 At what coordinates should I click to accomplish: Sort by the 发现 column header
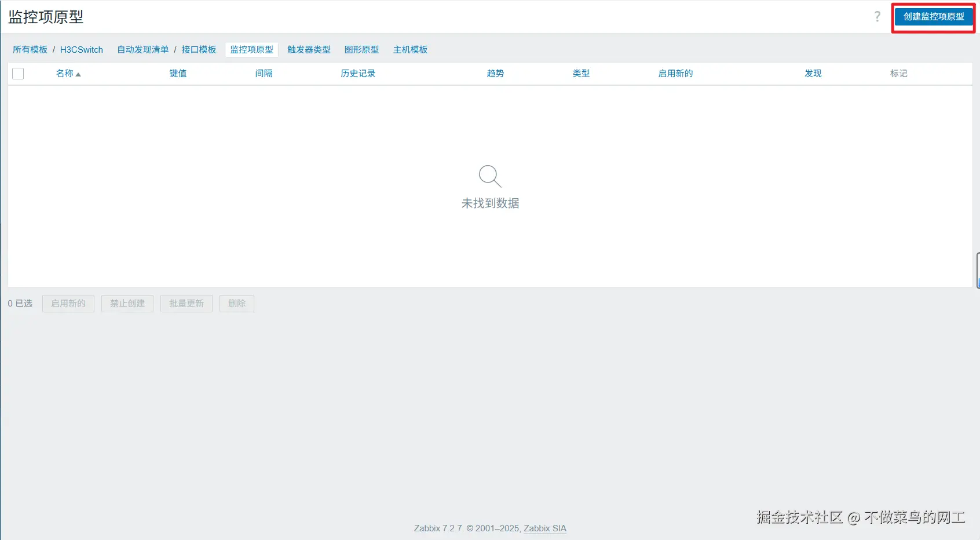[x=813, y=74]
